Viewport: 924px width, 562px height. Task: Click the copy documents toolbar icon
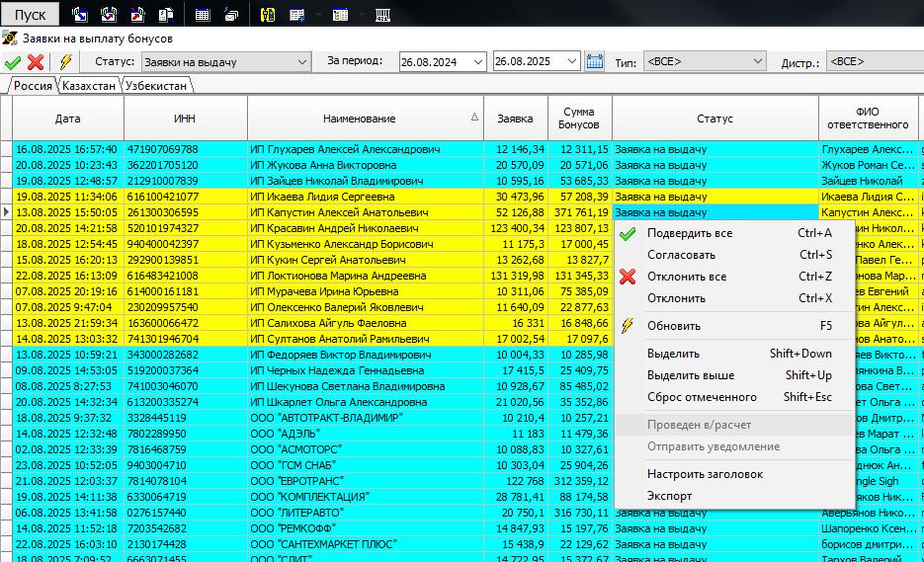166,14
